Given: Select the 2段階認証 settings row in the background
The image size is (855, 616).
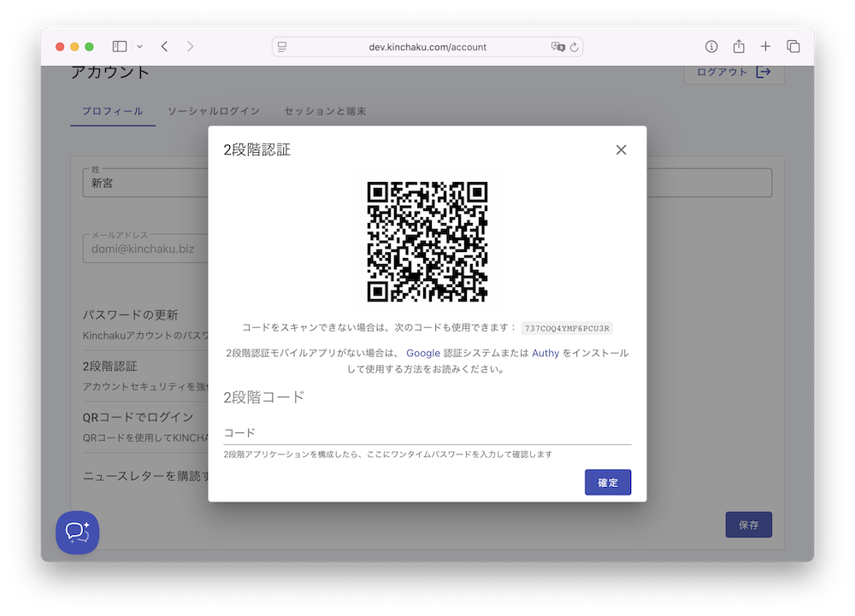Looking at the screenshot, I should 145,376.
